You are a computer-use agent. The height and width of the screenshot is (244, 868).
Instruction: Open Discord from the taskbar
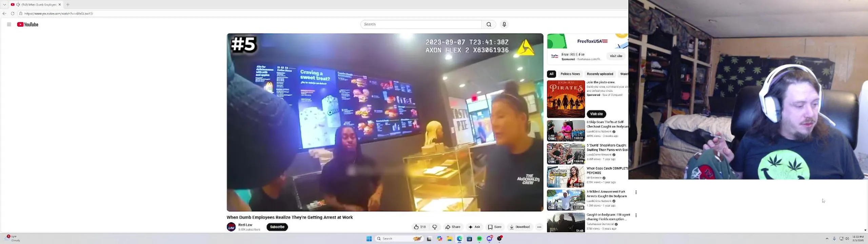489,239
